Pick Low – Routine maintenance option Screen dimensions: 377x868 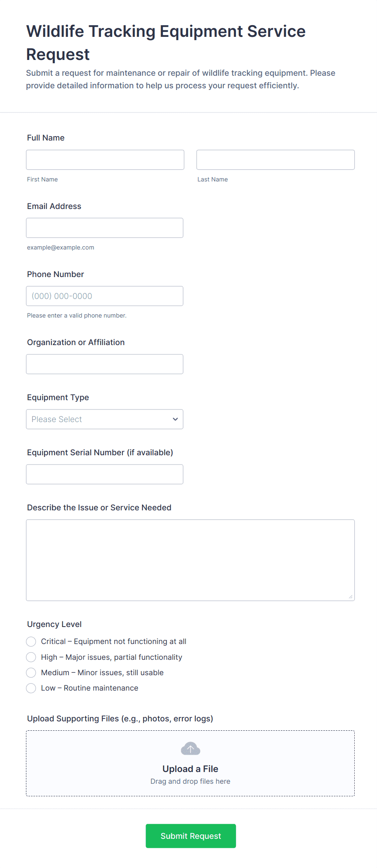pos(31,688)
